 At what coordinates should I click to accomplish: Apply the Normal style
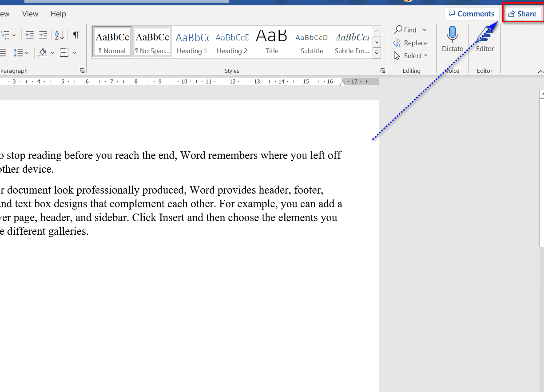point(112,42)
